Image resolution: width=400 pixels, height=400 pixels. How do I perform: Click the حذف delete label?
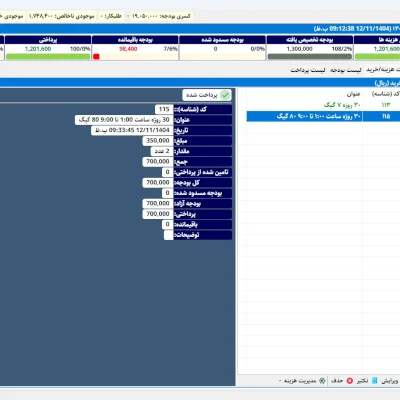click(337, 381)
